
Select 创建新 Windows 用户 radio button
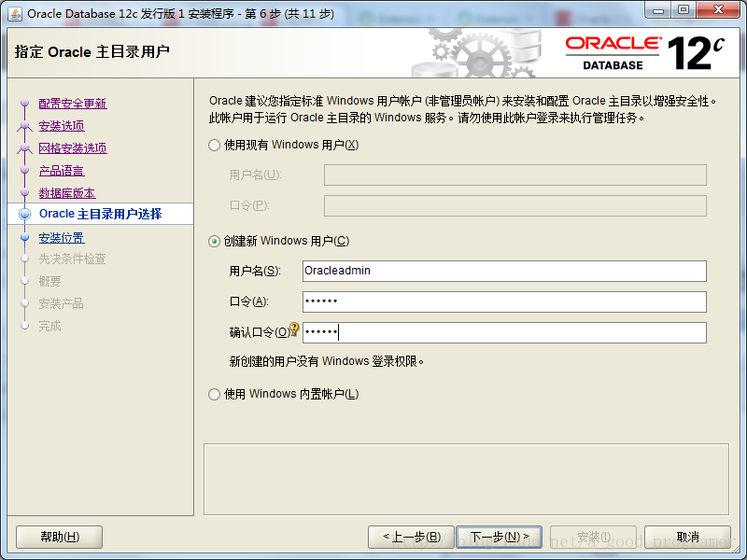tap(215, 242)
